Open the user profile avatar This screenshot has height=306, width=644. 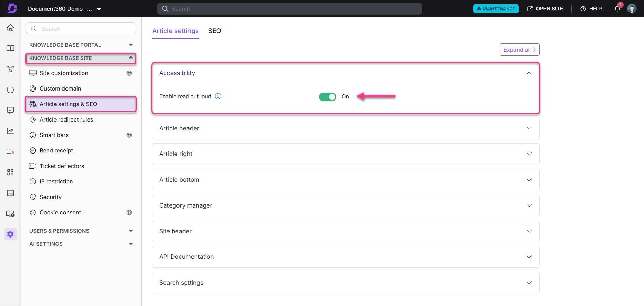[x=632, y=9]
